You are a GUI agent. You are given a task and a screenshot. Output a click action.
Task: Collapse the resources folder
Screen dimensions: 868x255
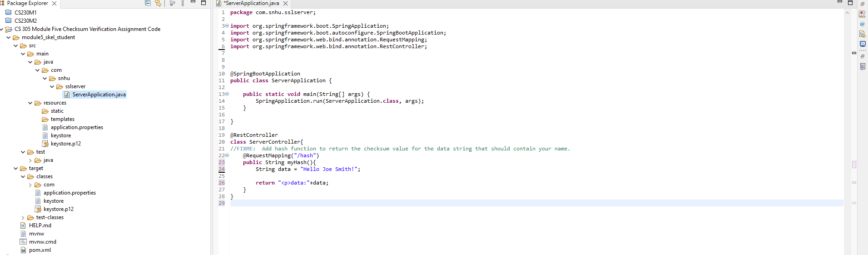30,103
